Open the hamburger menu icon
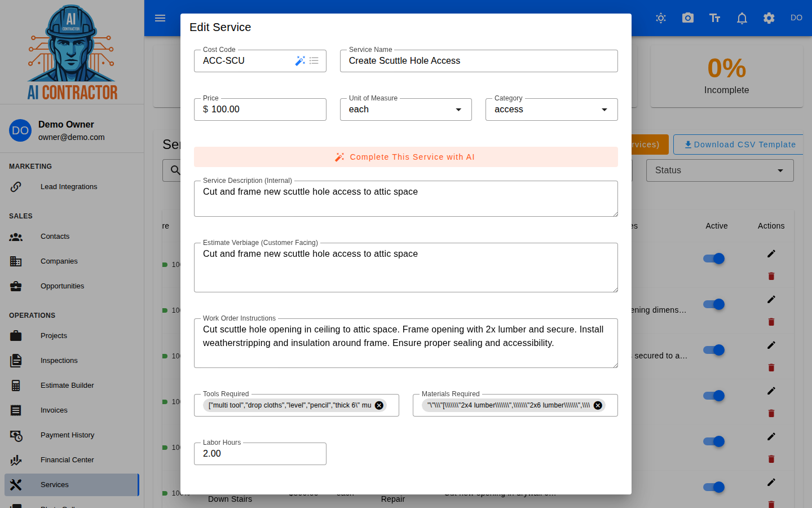Viewport: 812px width, 508px height. [x=160, y=18]
